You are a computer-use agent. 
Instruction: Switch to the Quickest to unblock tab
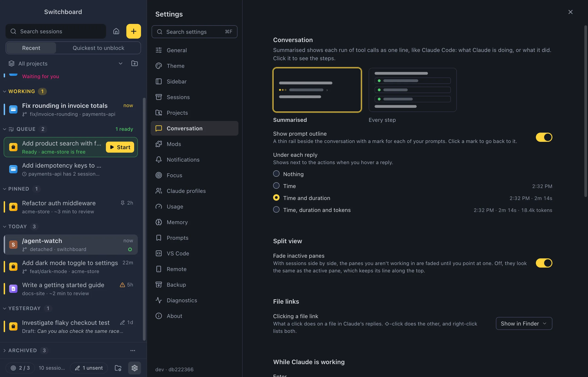pos(98,48)
